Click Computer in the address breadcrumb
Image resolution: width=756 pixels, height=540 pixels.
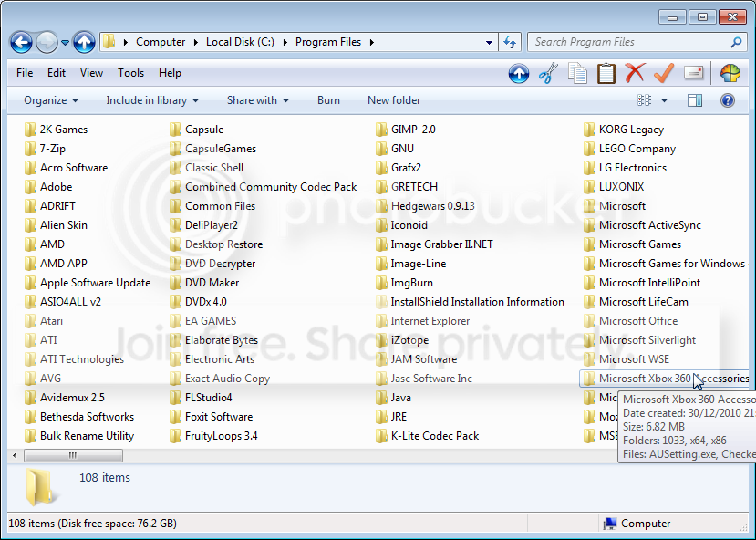coord(161,43)
